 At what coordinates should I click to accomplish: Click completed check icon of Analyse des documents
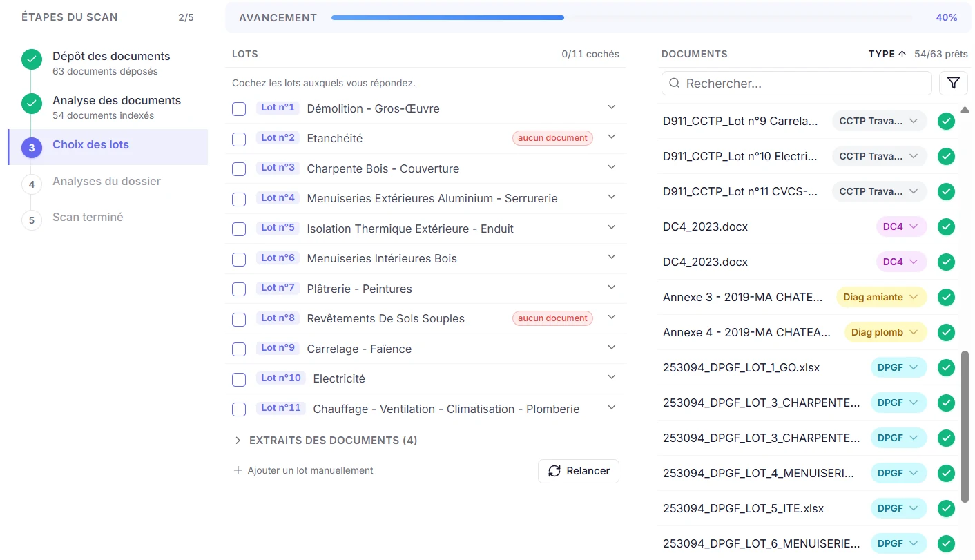click(31, 104)
